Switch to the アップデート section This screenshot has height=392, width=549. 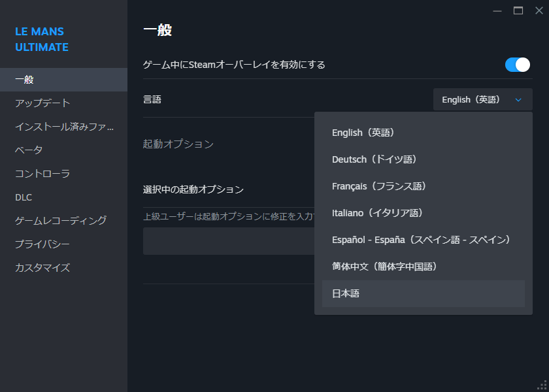pos(39,103)
